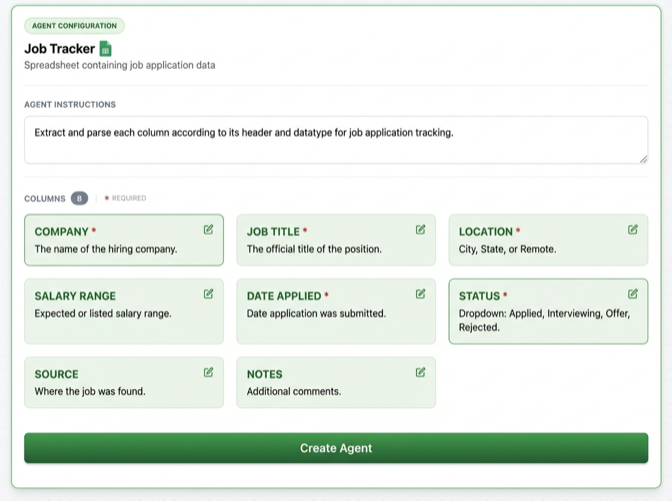This screenshot has height=501, width=672.
Task: Click 'The name of the hiring company.' description
Action: pyautogui.click(x=106, y=249)
